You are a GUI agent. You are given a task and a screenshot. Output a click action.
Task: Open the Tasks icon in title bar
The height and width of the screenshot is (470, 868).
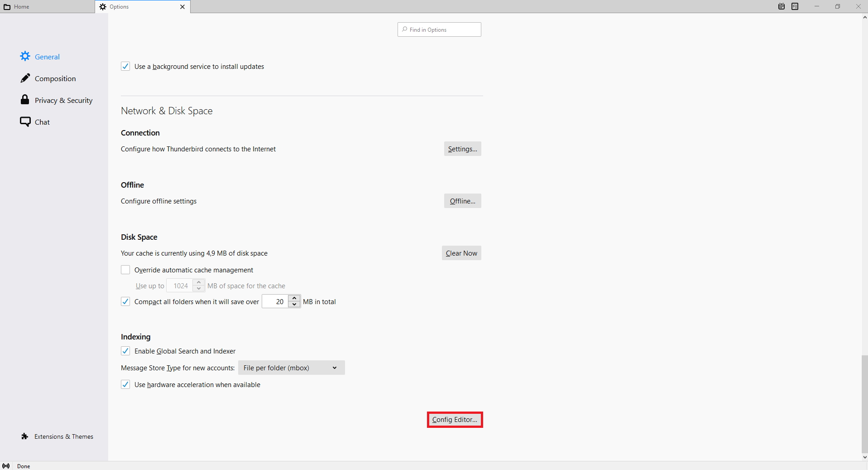pos(795,6)
